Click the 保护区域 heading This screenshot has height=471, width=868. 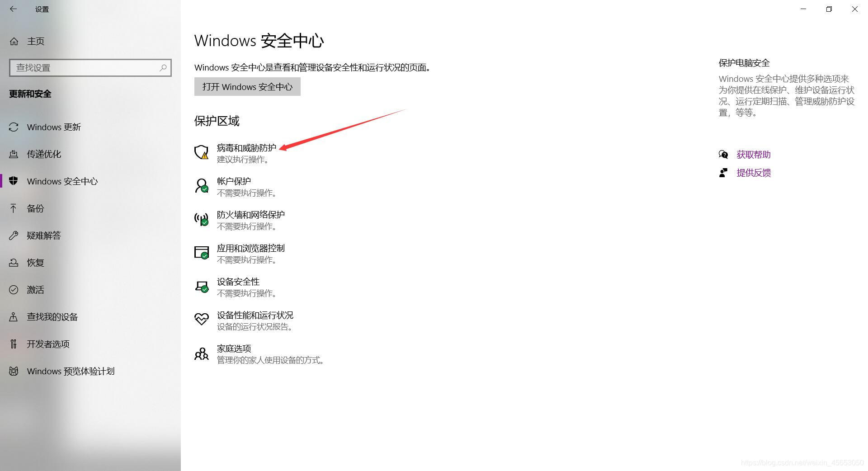(217, 121)
